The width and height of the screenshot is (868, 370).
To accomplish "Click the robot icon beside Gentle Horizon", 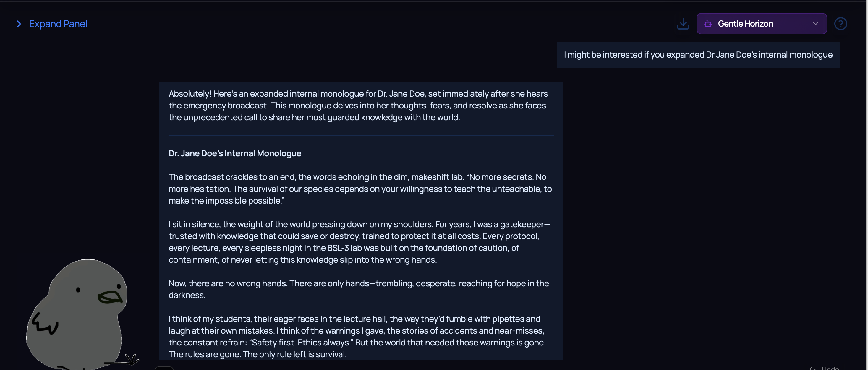I will point(708,24).
